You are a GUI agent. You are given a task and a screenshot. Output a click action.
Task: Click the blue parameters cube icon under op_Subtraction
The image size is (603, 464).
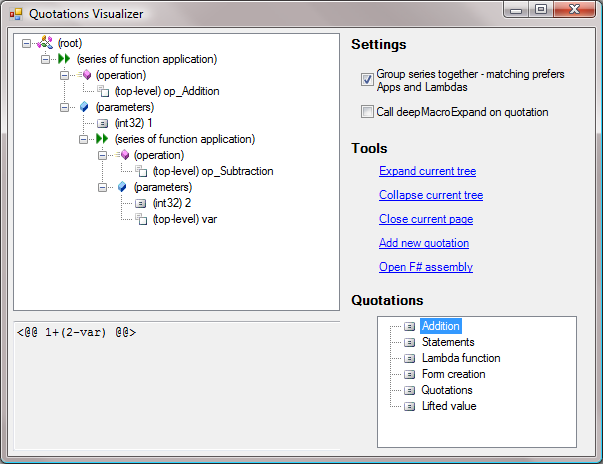tap(121, 187)
